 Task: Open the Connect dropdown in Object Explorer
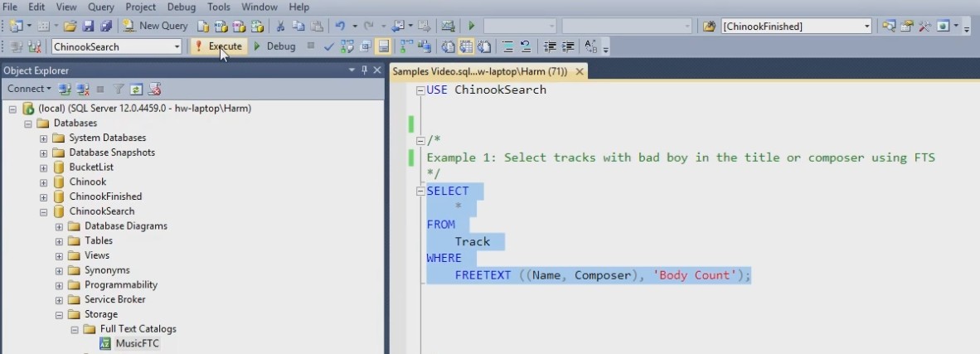tap(29, 89)
